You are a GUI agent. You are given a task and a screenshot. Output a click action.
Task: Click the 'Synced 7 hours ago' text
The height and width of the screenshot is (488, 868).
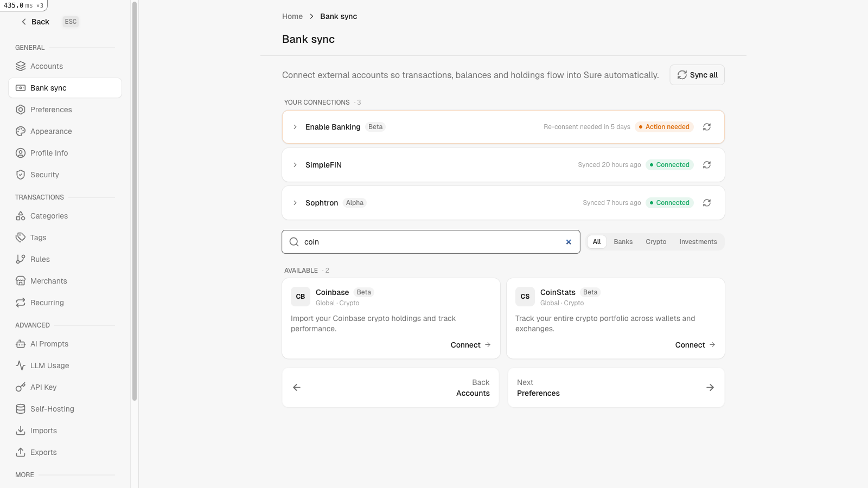612,203
